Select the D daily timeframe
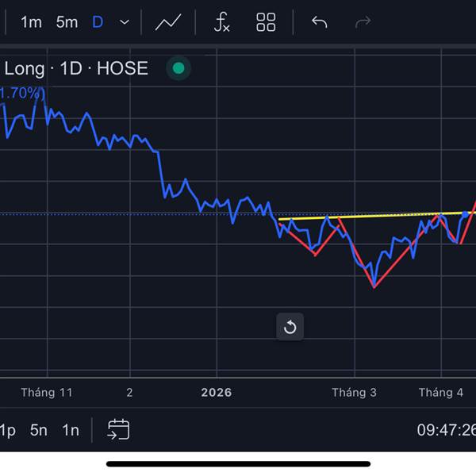476x476 pixels. (x=98, y=22)
